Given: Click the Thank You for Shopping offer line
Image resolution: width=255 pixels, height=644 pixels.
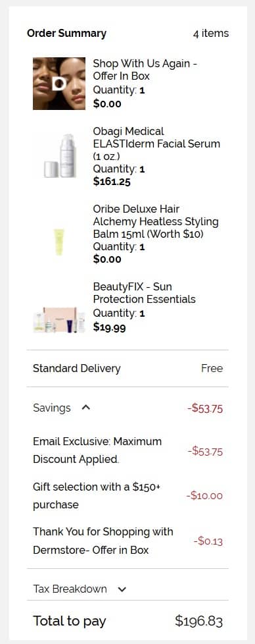Looking at the screenshot, I should click(x=127, y=541).
